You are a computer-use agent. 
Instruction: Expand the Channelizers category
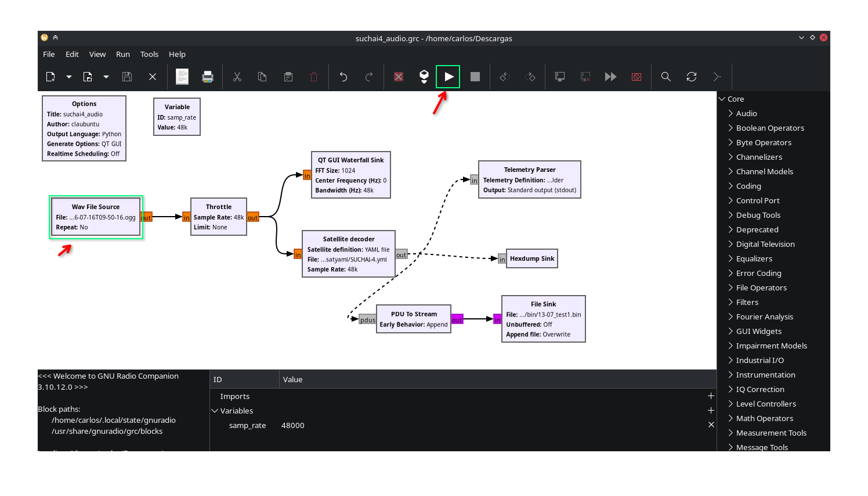tap(730, 157)
